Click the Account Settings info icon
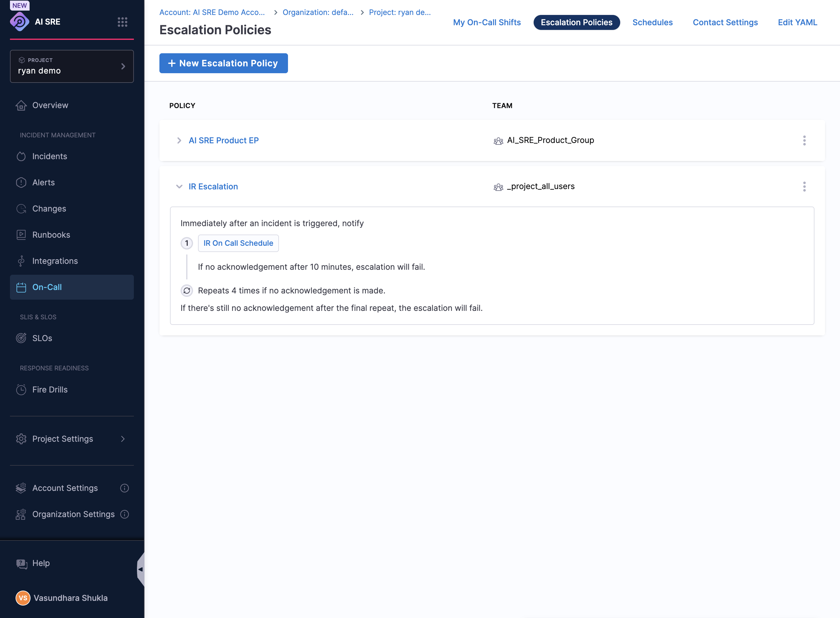This screenshot has height=618, width=840. click(125, 488)
